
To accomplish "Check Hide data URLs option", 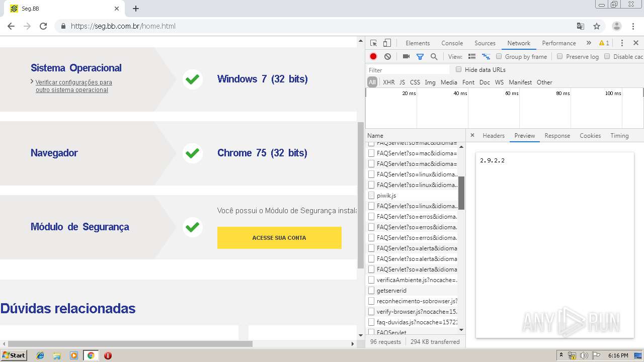I will [458, 69].
